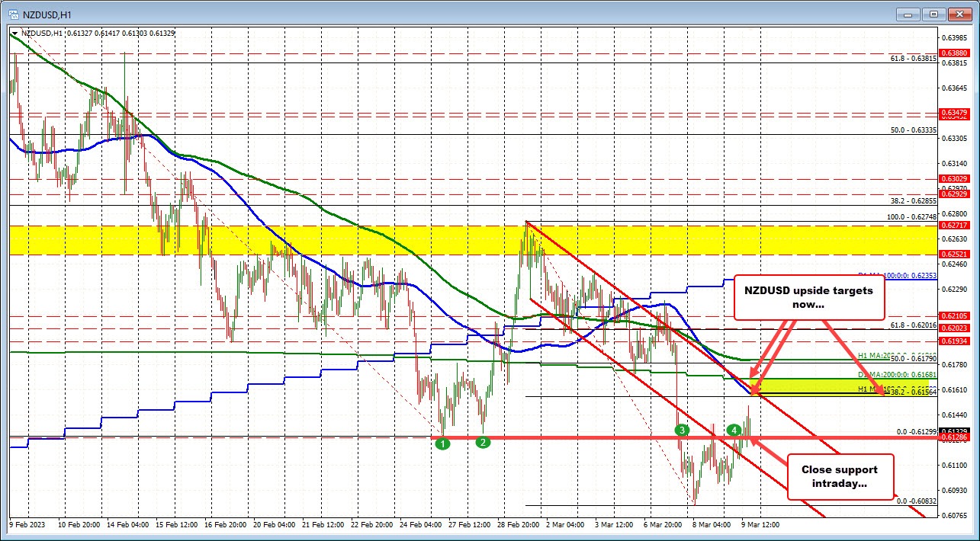Select Fibonacci label 50.0 - 0.63335

(x=914, y=130)
